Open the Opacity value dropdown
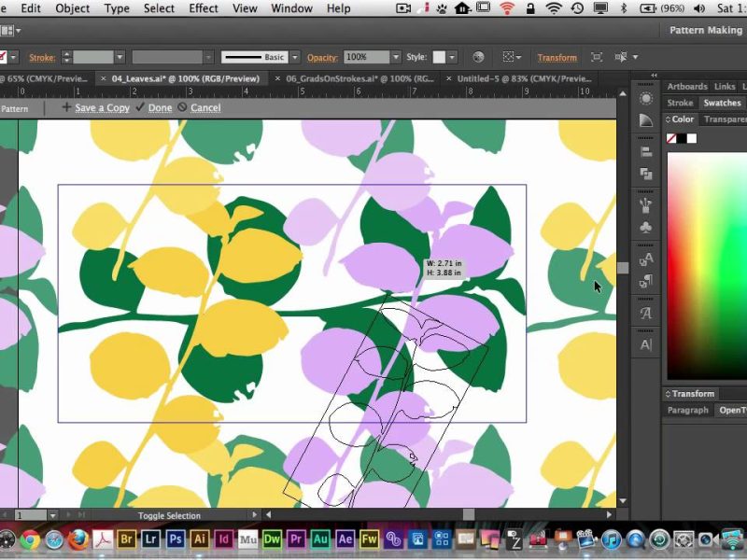The image size is (747, 560). tap(395, 57)
